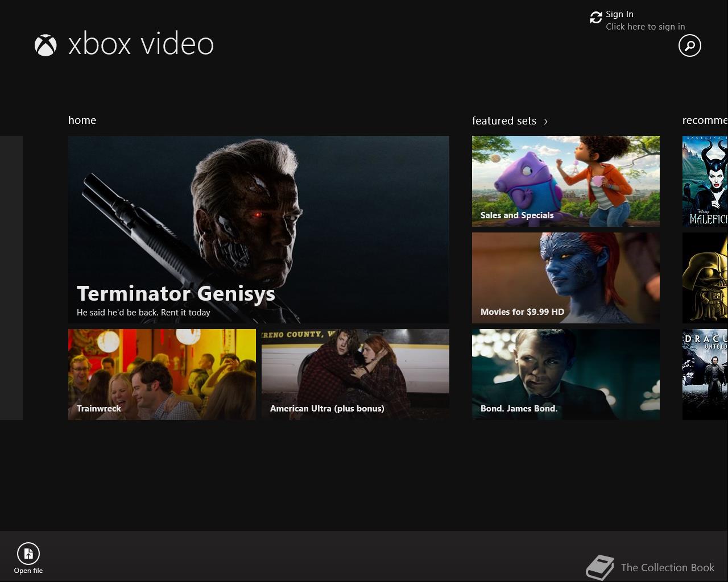Click the Open file icon

[28, 553]
